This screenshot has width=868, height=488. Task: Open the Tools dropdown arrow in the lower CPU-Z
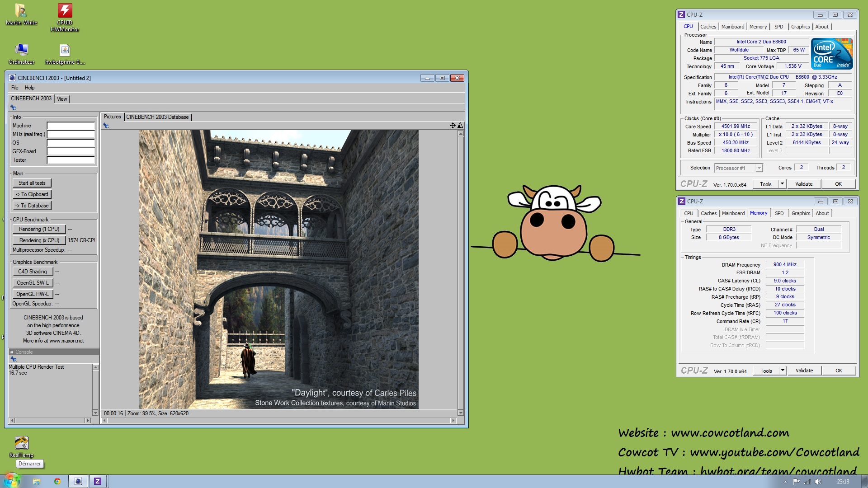[783, 371]
